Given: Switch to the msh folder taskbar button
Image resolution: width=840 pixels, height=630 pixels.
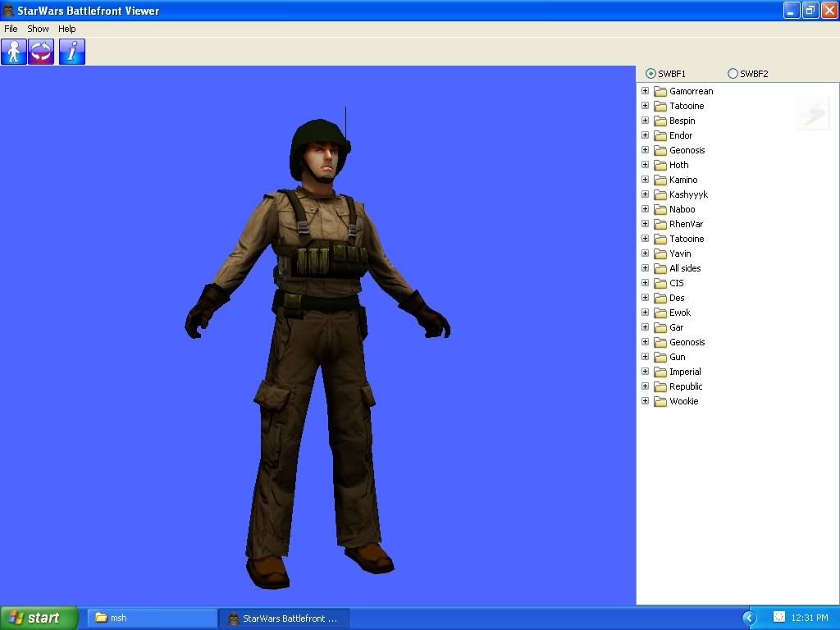Looking at the screenshot, I should (x=152, y=618).
